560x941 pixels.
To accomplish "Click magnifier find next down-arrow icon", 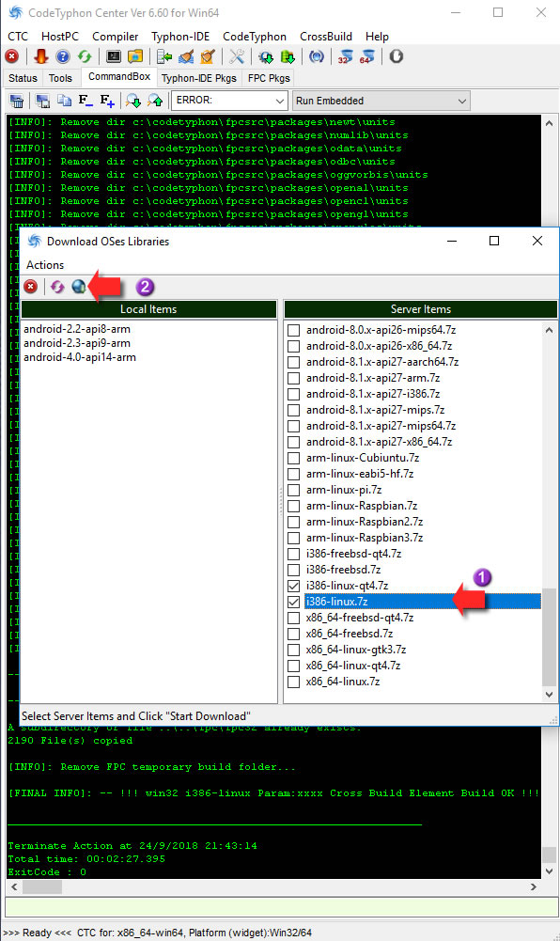I will click(133, 101).
